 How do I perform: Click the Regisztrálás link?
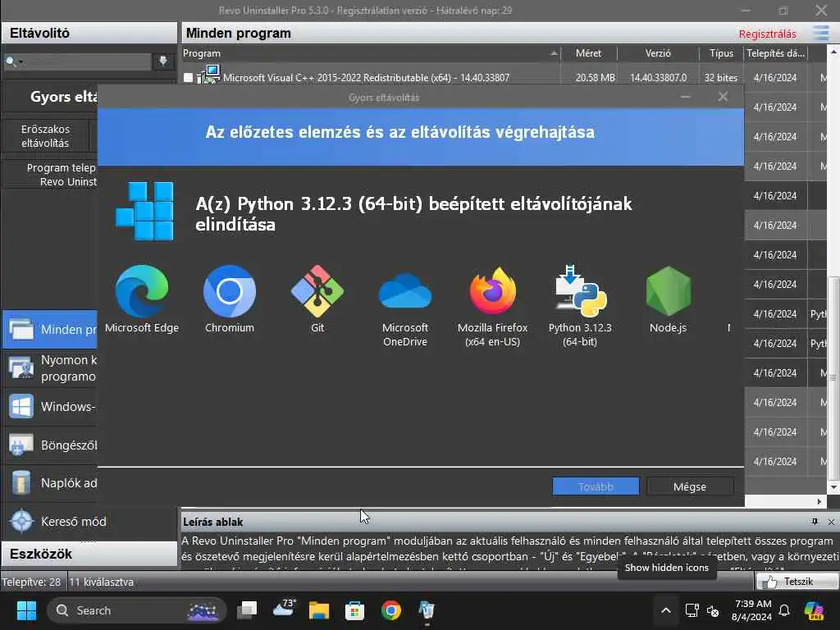tap(767, 34)
